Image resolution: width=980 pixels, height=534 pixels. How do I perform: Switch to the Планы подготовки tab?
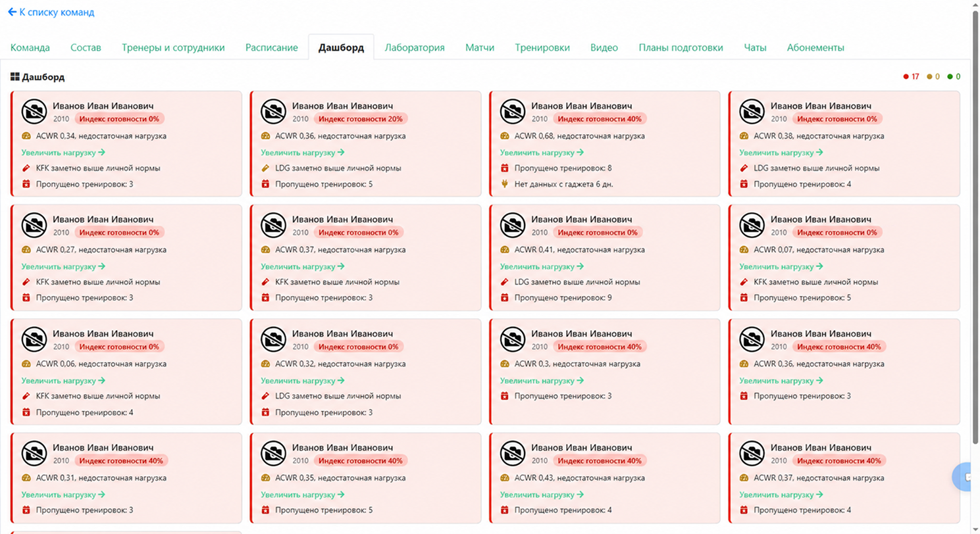click(681, 47)
